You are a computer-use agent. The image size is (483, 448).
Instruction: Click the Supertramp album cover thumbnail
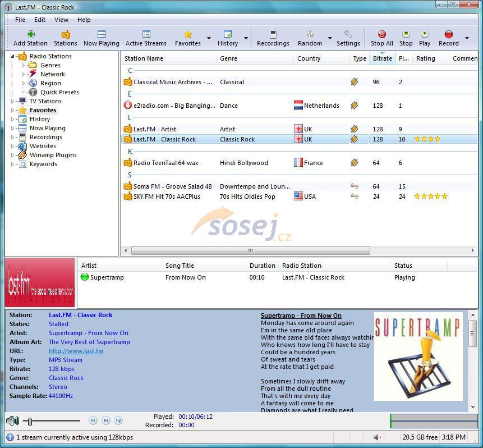[418, 356]
